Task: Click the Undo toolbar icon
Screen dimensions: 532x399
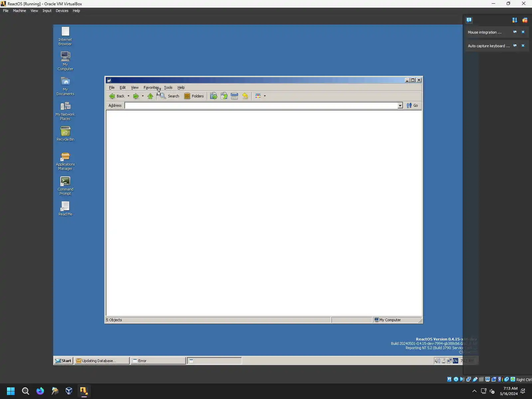Action: click(x=245, y=96)
